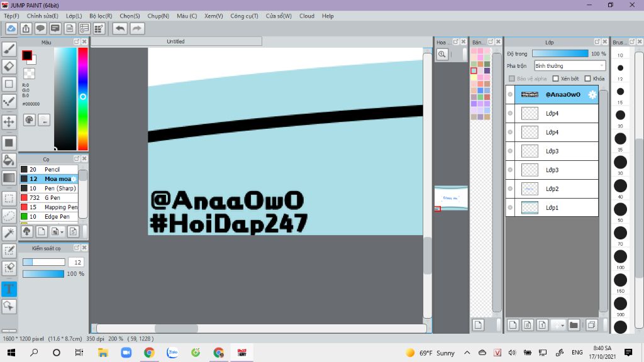Toggle the Xén bớt checkbox
The width and height of the screenshot is (644, 362).
pyautogui.click(x=556, y=79)
